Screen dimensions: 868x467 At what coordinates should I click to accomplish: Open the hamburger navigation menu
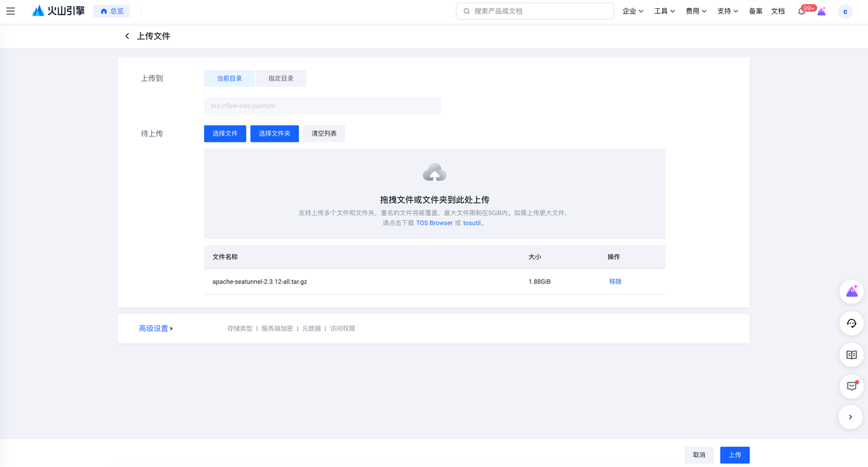click(10, 11)
